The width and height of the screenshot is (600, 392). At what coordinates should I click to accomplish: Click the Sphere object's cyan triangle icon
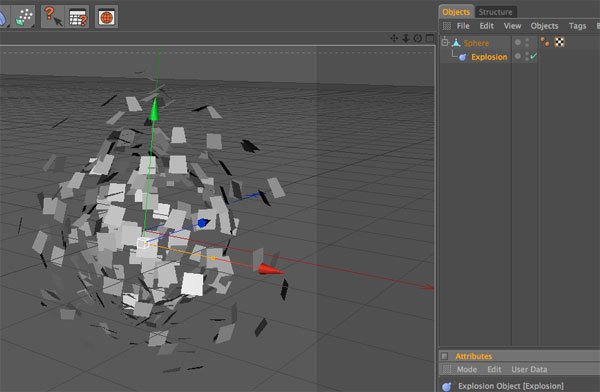click(456, 42)
